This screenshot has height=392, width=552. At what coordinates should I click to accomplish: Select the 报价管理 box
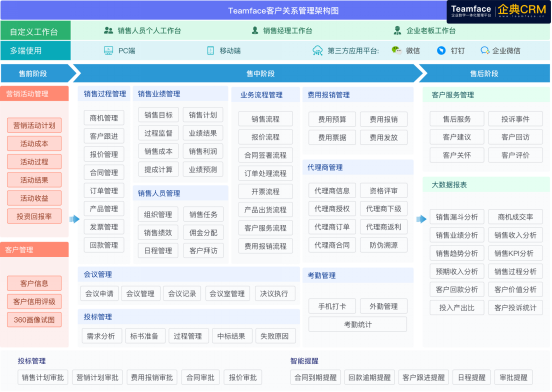click(104, 154)
